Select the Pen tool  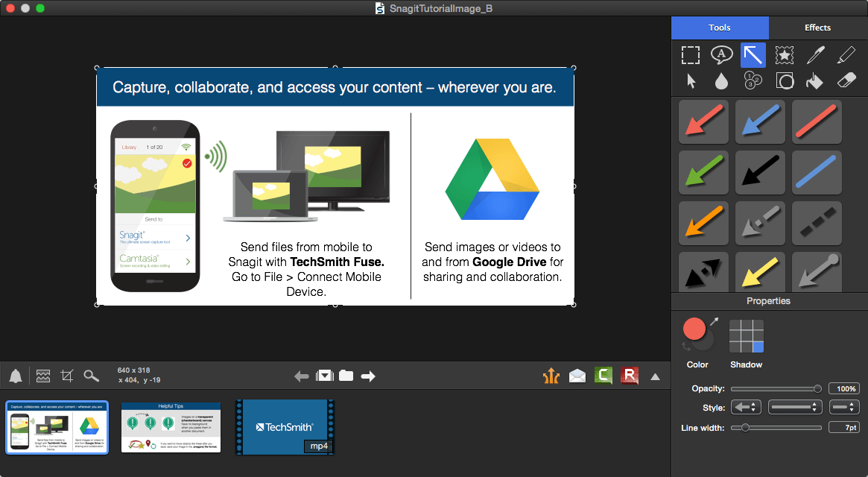815,55
